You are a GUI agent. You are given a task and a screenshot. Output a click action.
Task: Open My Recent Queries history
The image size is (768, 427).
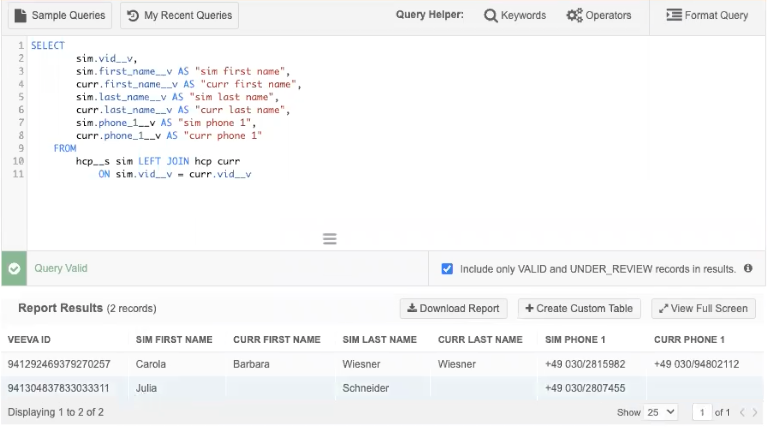pyautogui.click(x=179, y=15)
